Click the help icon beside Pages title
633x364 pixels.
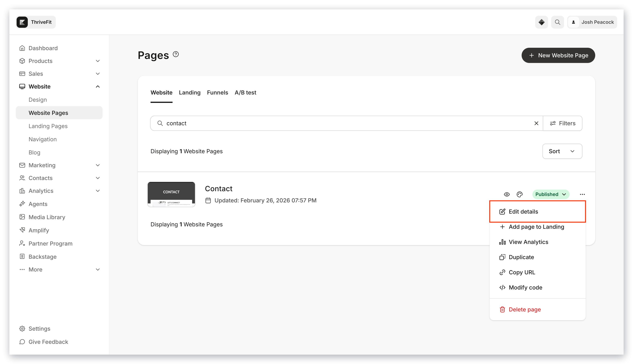(x=176, y=54)
